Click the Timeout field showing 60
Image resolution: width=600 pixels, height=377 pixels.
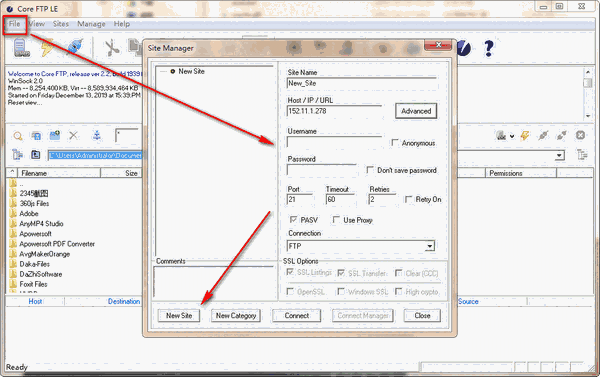[x=340, y=199]
